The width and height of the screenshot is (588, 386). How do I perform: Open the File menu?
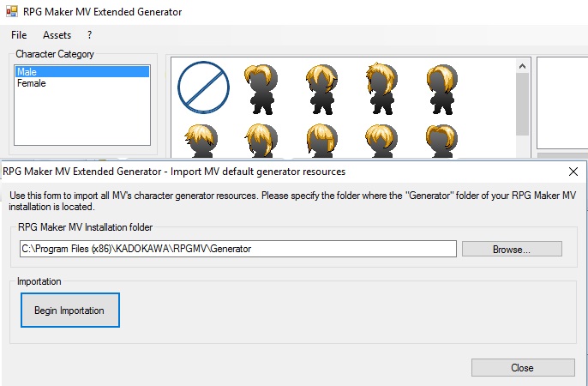click(x=19, y=35)
